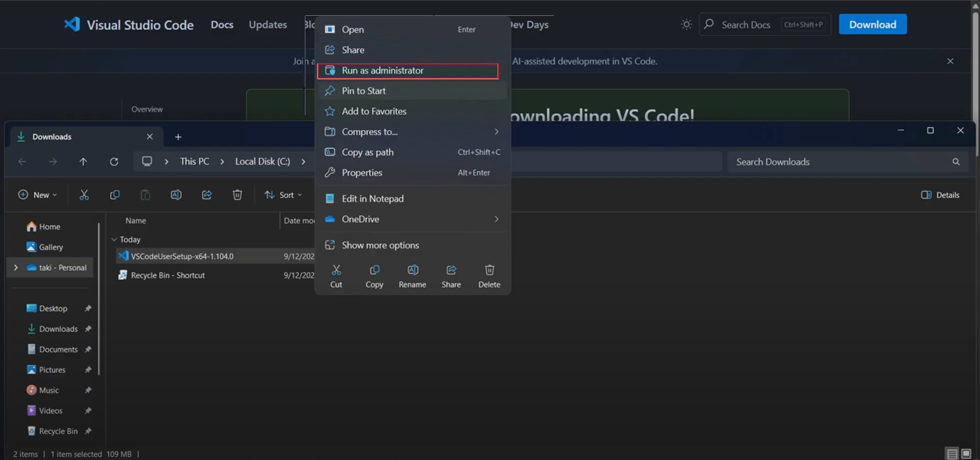
Task: Click the Share icon on the Explorer toolbar
Action: point(207,195)
